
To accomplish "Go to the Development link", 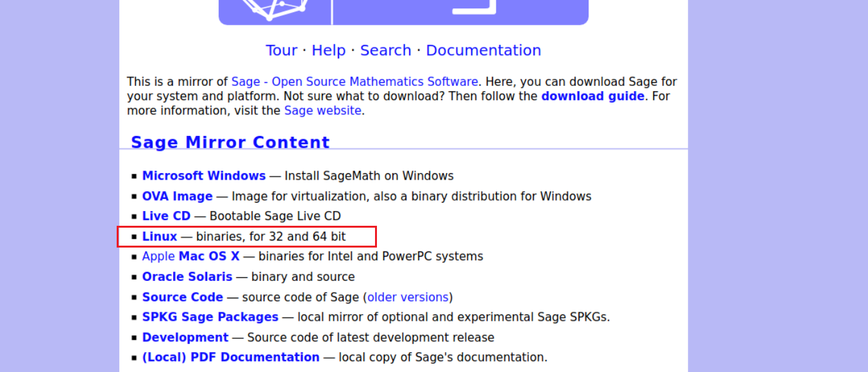I will click(x=185, y=337).
